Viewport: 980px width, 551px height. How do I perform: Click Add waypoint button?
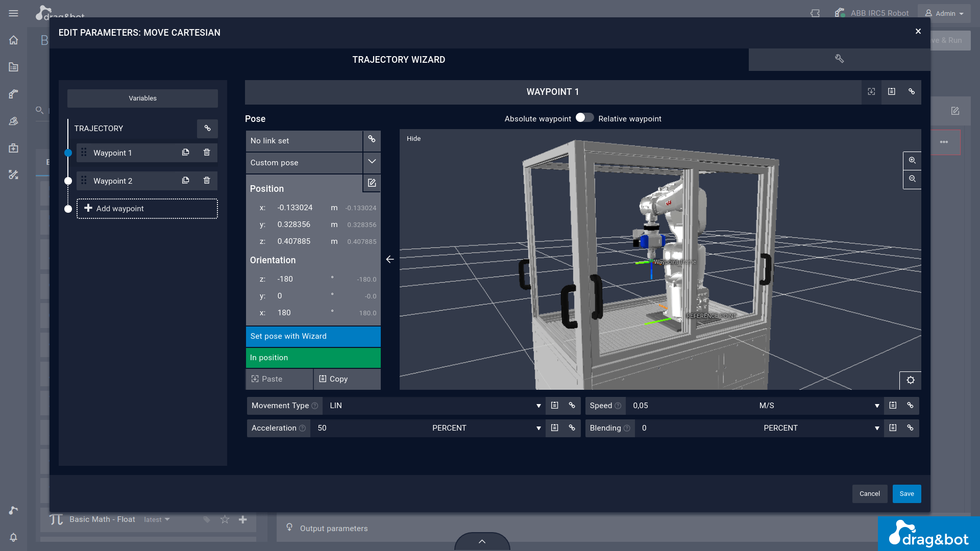147,209
